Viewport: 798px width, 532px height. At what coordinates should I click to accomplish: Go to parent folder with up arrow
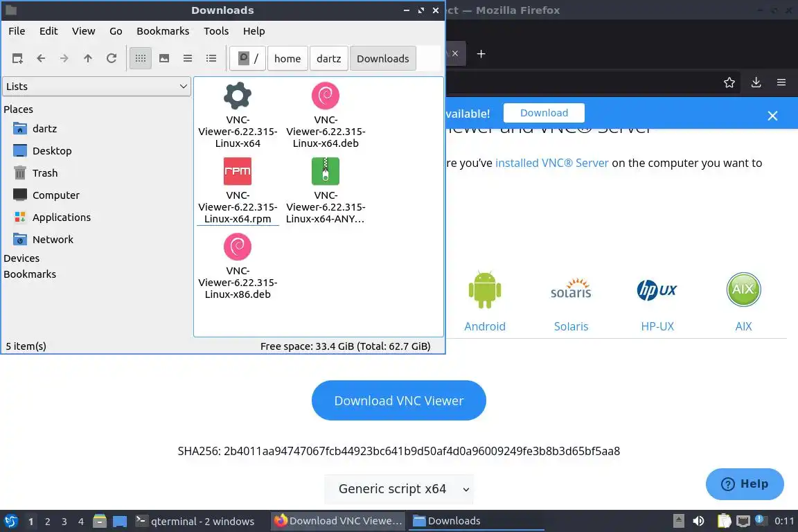[87, 59]
